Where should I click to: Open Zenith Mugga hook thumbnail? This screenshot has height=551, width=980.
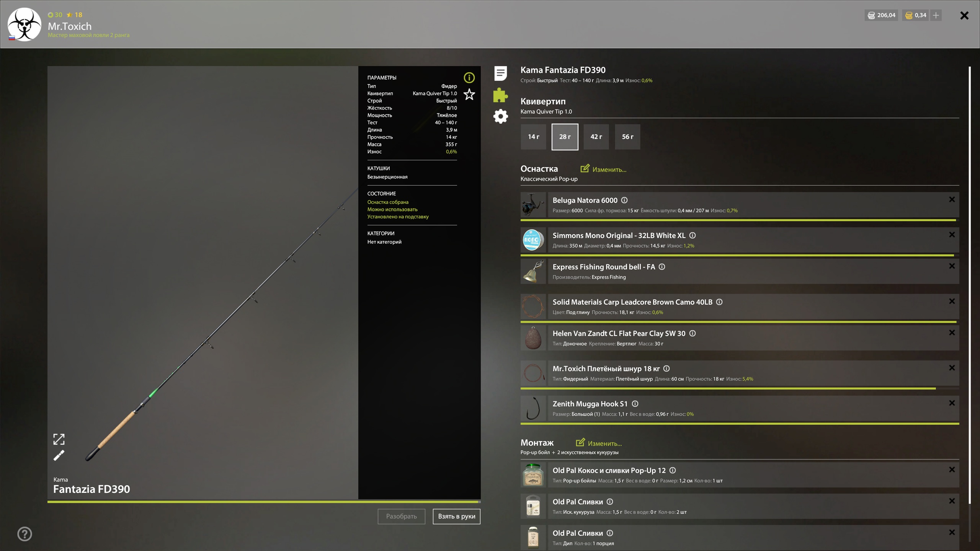533,409
